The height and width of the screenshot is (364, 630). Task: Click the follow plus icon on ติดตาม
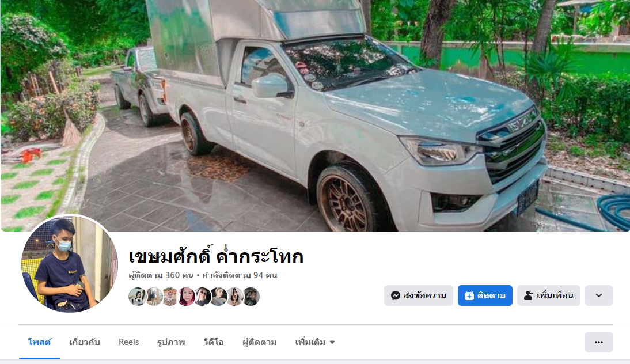tap(469, 295)
